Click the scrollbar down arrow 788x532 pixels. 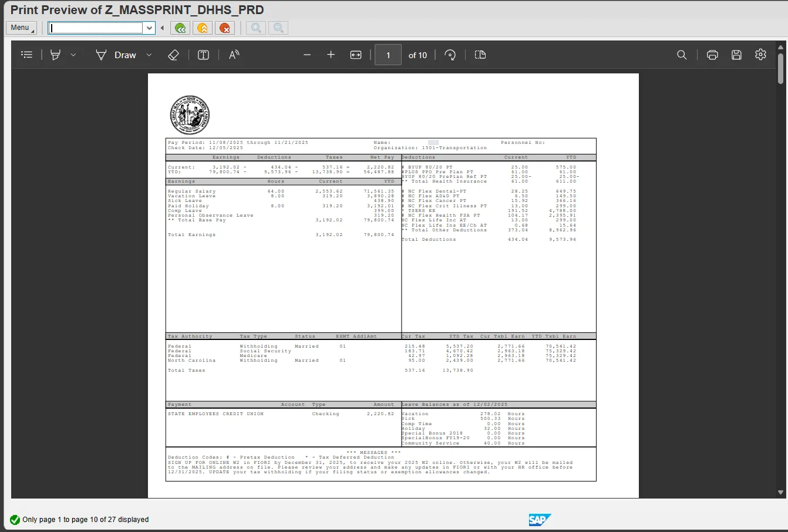pos(781,493)
